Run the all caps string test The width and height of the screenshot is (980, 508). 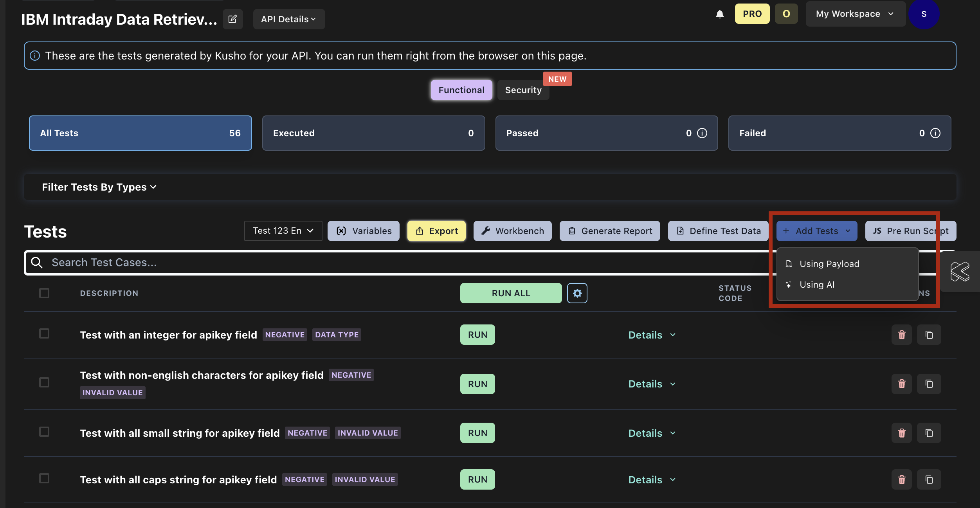coord(477,479)
